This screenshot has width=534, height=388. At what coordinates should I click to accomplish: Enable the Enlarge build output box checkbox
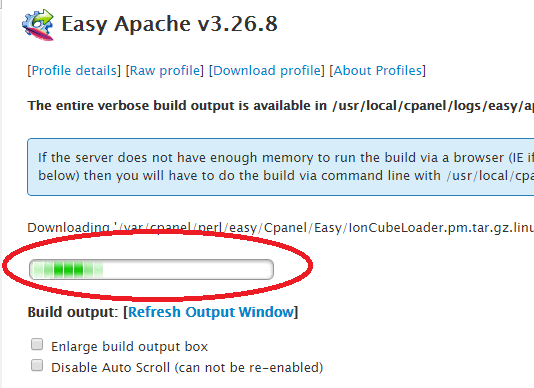click(37, 344)
